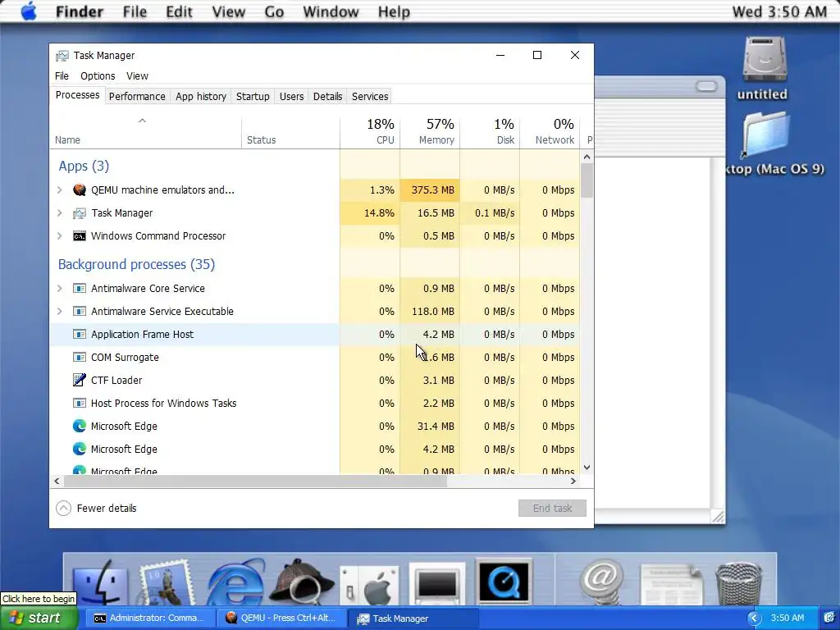
Task: Select the Application Frame Host row
Action: (315, 335)
